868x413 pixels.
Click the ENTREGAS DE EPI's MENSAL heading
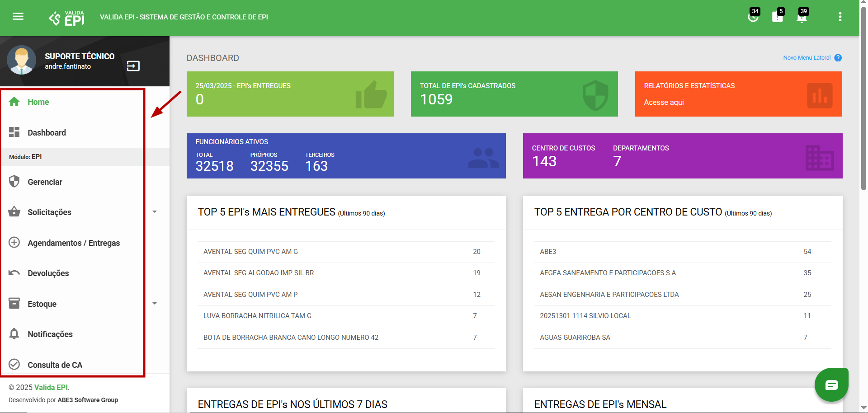tap(600, 404)
